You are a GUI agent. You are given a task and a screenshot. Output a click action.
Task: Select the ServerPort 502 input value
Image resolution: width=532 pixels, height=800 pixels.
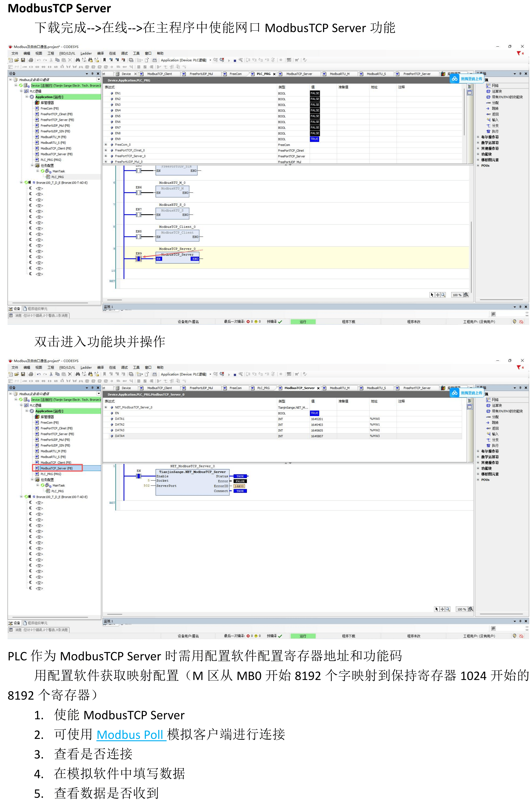[x=147, y=486]
